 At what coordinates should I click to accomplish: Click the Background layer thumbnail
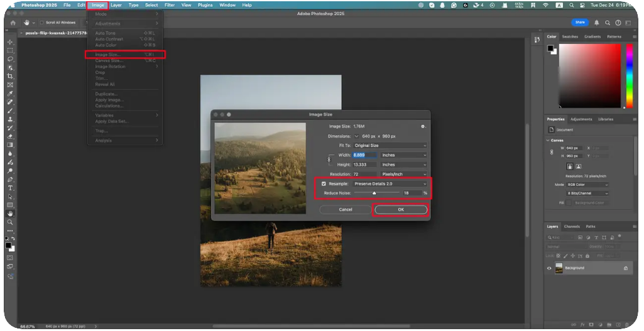click(559, 268)
